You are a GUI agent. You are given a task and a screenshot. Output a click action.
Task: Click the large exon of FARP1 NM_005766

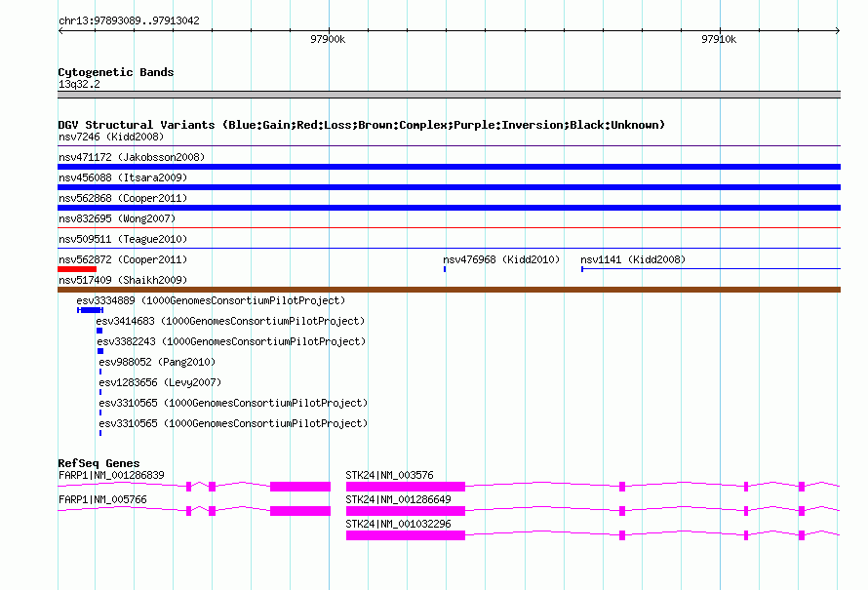tap(300, 511)
